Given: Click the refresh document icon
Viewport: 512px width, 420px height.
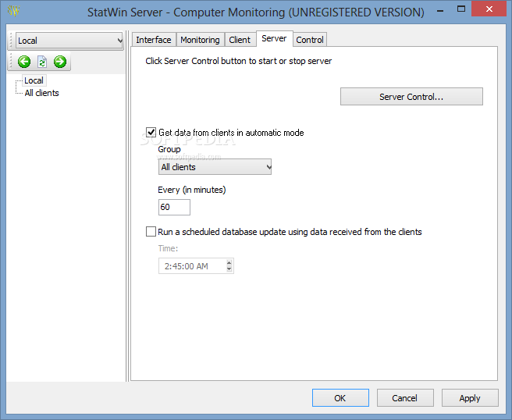Looking at the screenshot, I should [x=42, y=62].
